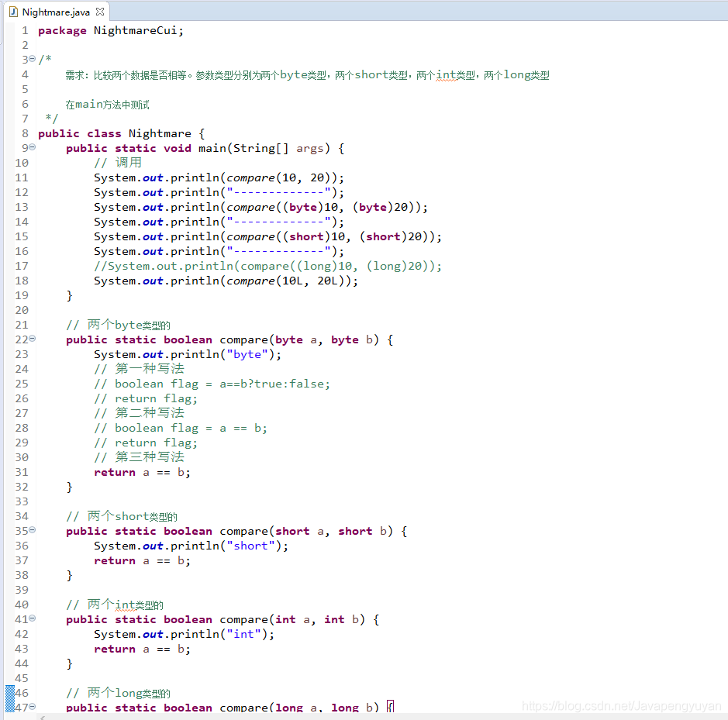Click the '// 调用' comment on line 10

point(118,163)
